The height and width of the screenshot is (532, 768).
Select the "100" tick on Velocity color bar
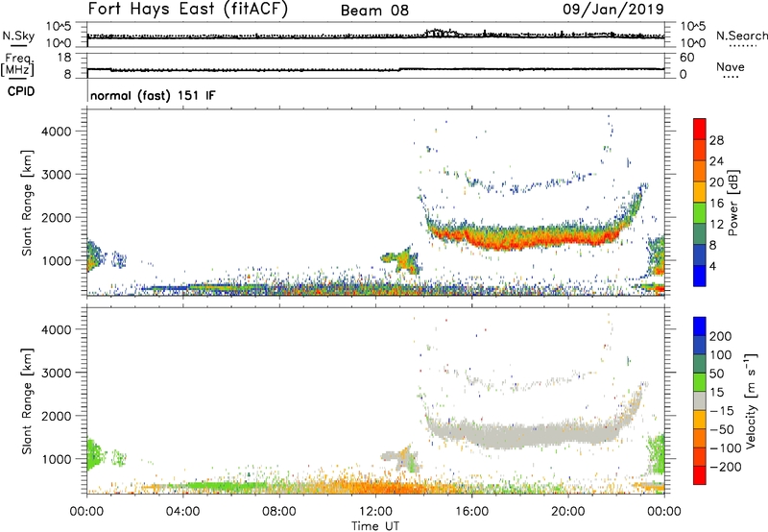click(x=721, y=355)
